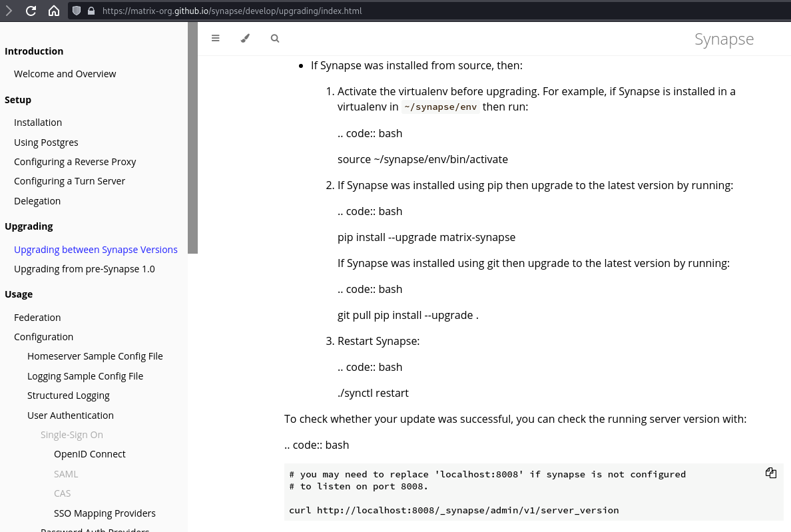Open the theme picker paintbrush icon

[x=245, y=39]
